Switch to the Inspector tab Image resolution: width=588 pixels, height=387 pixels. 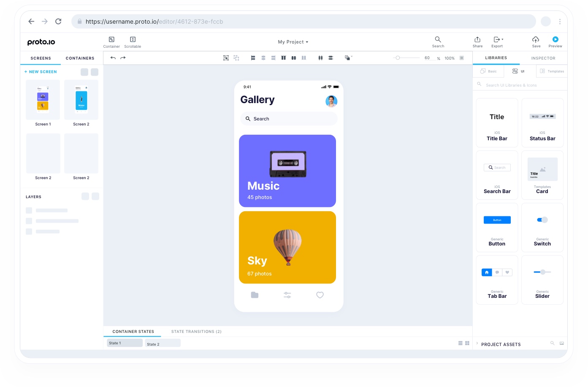click(543, 58)
